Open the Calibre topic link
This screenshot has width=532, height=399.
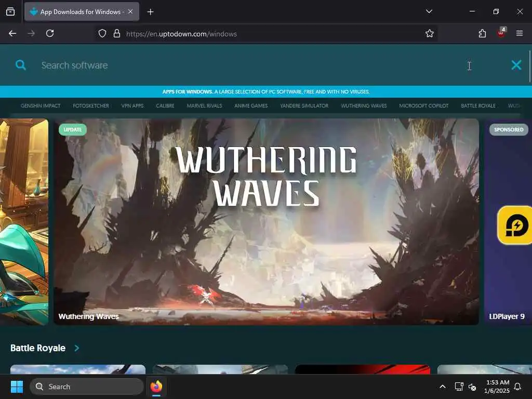(x=165, y=106)
